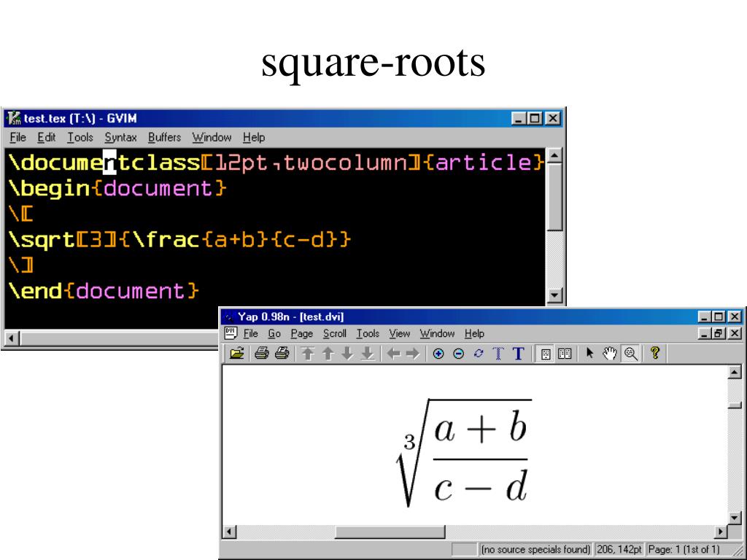Screen dimensions: 747x560
Task: Open the Buffers menu in GVIM
Action: click(164, 137)
